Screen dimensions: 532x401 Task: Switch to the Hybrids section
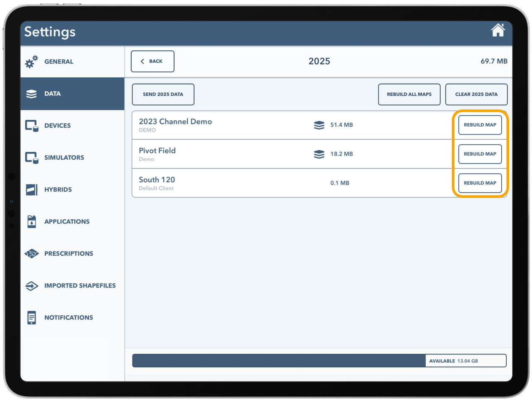point(72,190)
